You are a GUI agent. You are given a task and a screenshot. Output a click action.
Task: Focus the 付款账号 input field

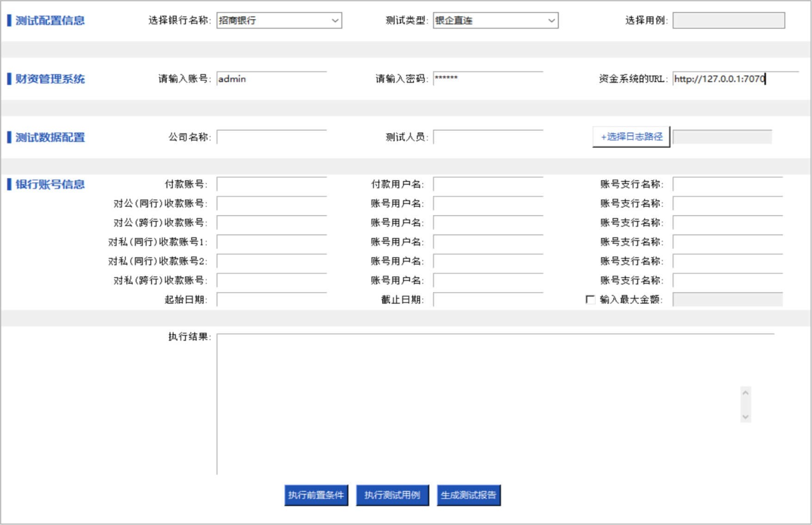click(x=272, y=185)
